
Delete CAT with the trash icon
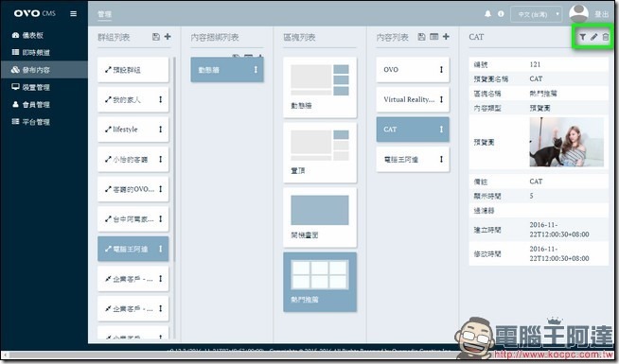coord(605,37)
